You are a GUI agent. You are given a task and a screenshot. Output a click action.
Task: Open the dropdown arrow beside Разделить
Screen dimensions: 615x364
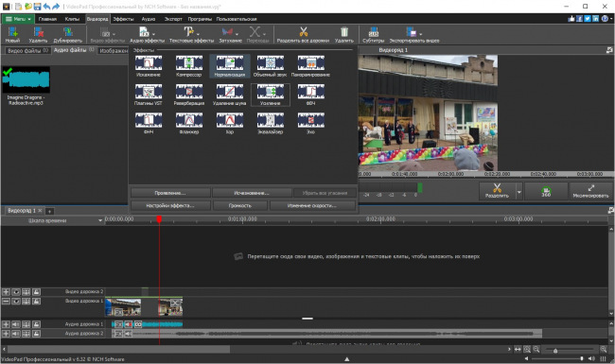tap(519, 192)
